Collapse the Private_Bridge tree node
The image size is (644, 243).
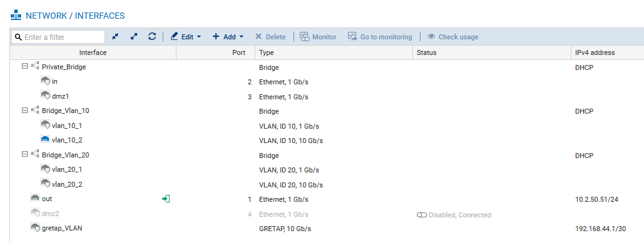pos(24,66)
